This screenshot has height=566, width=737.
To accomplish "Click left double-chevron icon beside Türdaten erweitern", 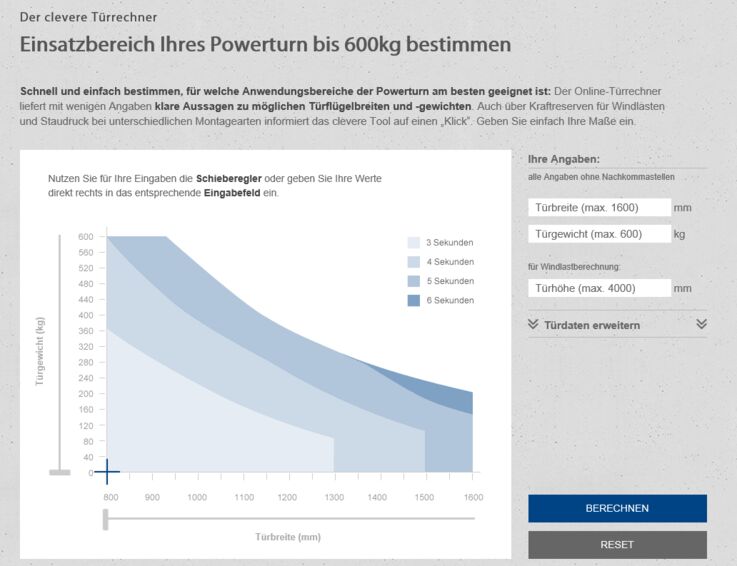I will 533,324.
